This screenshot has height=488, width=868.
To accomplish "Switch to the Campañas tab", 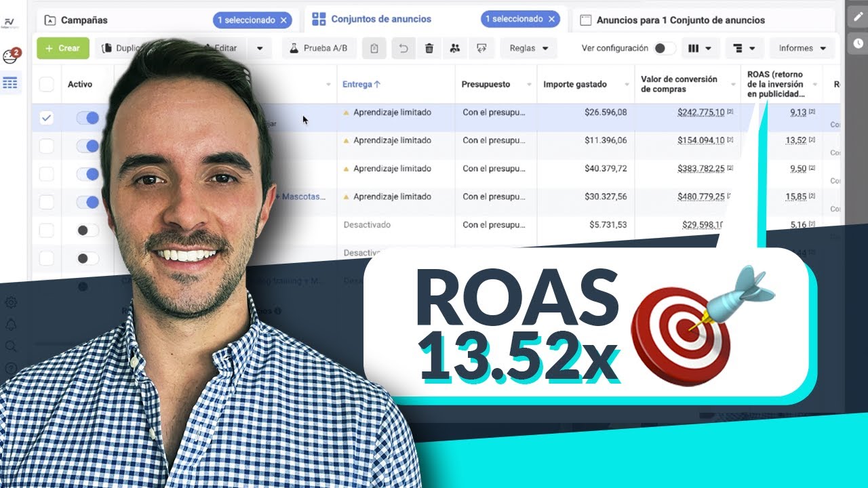I will click(84, 20).
